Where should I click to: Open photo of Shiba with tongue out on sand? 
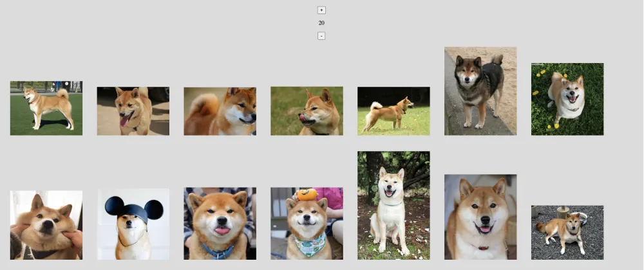click(x=133, y=111)
